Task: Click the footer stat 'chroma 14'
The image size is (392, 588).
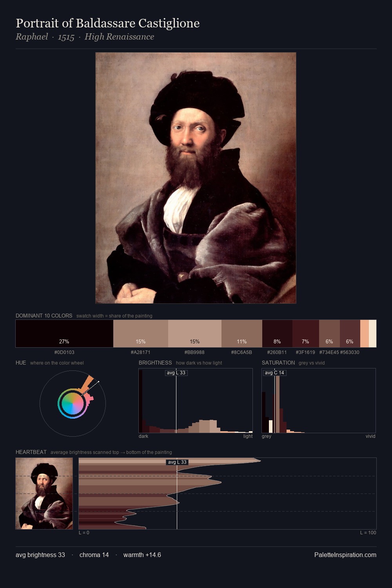Action: (94, 555)
